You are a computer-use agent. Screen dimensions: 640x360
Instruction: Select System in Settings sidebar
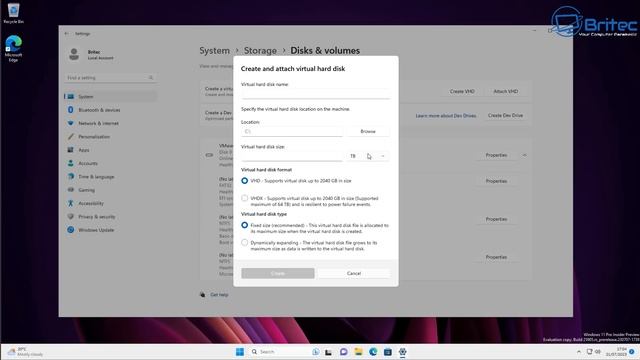tap(111, 96)
